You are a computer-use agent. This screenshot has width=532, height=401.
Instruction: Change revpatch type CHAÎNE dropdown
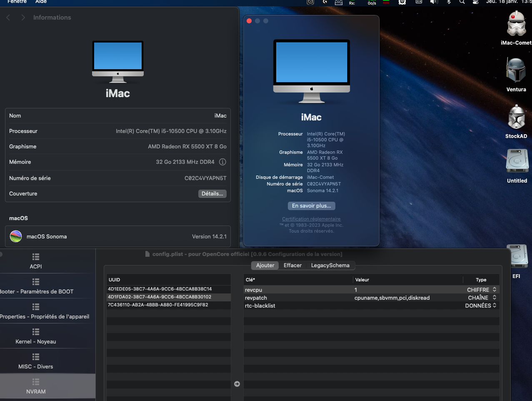coord(482,298)
